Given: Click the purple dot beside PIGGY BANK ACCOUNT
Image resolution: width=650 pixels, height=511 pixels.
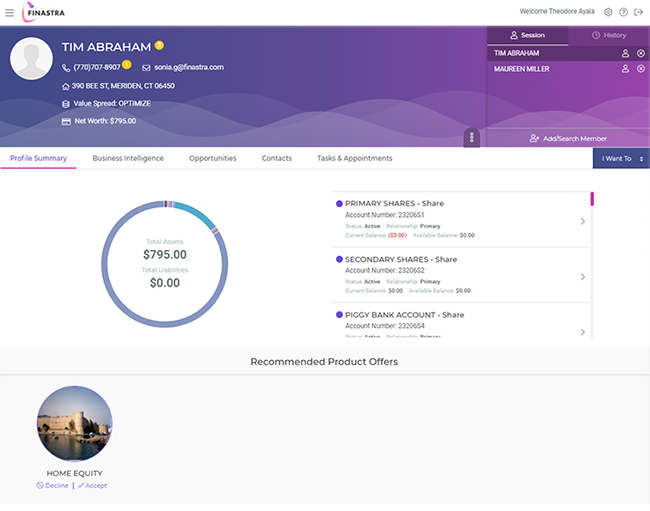Looking at the screenshot, I should 339,315.
